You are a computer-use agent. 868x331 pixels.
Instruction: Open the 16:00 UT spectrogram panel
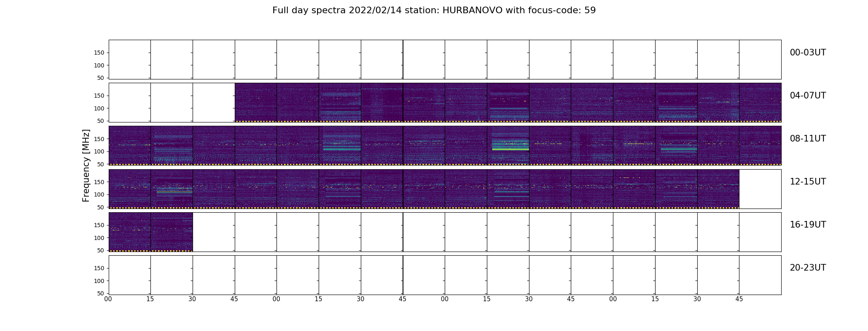[129, 232]
